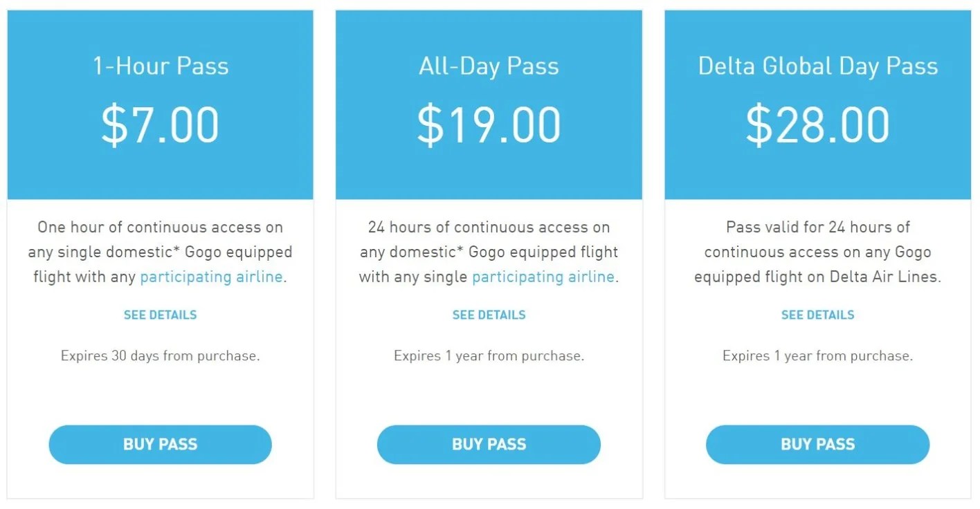Select the $19.00 price
Screen dimensions: 980x509
click(x=489, y=124)
